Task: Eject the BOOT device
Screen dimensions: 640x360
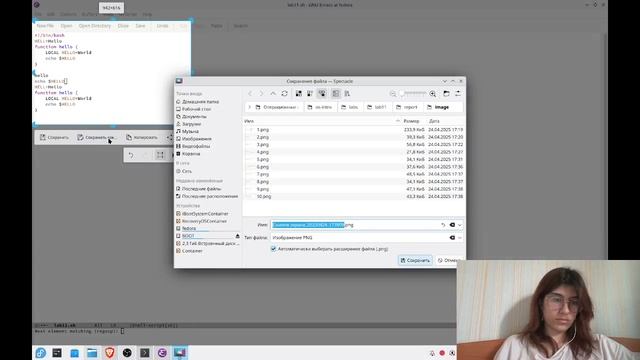Action: coord(238,236)
